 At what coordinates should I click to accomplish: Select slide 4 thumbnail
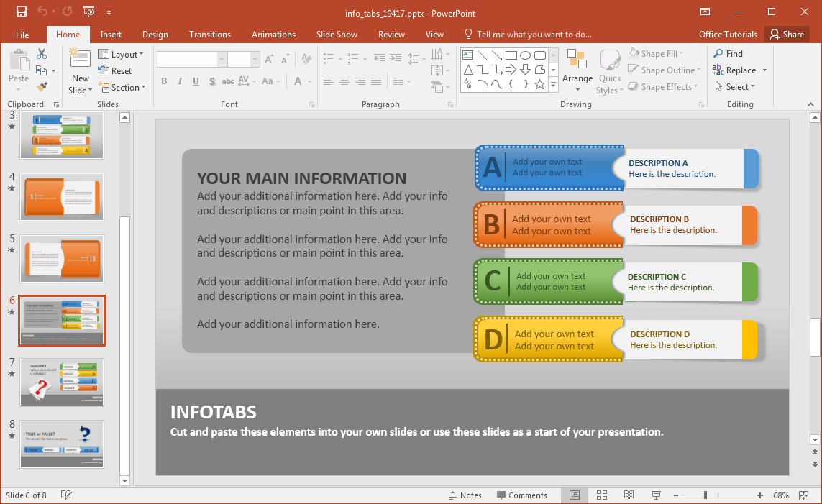[x=62, y=197]
